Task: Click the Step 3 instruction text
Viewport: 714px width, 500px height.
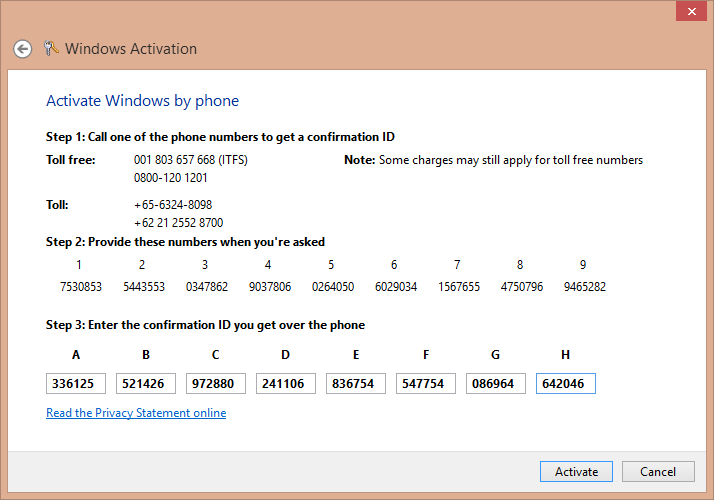Action: click(x=205, y=325)
